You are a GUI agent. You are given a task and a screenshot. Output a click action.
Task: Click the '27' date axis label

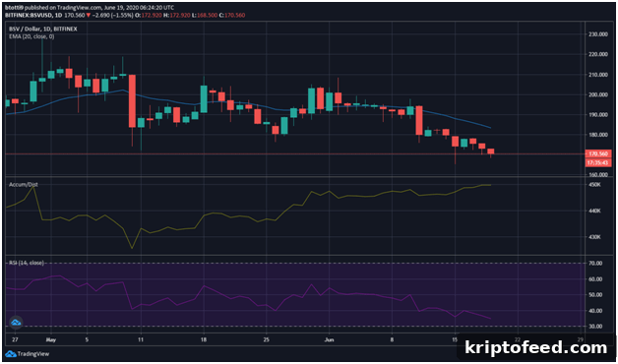click(x=15, y=339)
